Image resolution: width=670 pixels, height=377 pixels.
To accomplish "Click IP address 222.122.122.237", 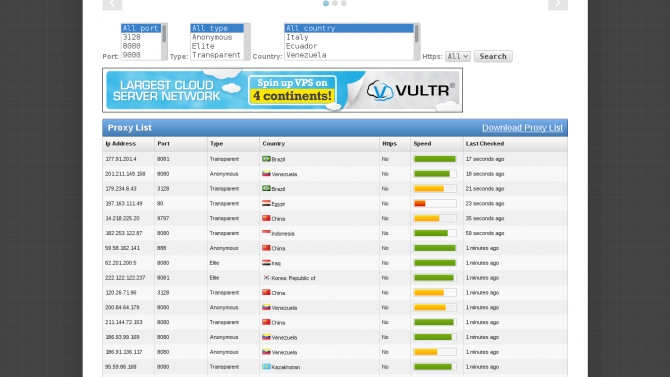I will pyautogui.click(x=125, y=278).
